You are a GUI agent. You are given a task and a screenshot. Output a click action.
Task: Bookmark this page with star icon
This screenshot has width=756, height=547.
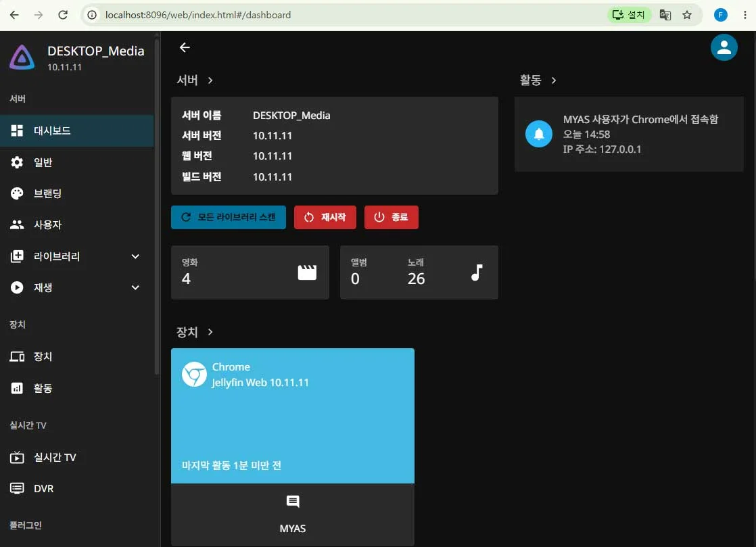pyautogui.click(x=687, y=15)
